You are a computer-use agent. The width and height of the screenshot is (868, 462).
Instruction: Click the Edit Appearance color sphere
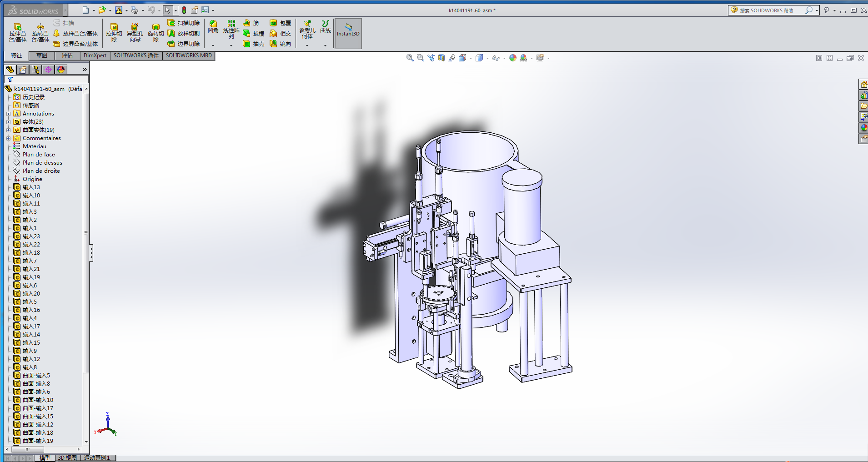tap(513, 58)
